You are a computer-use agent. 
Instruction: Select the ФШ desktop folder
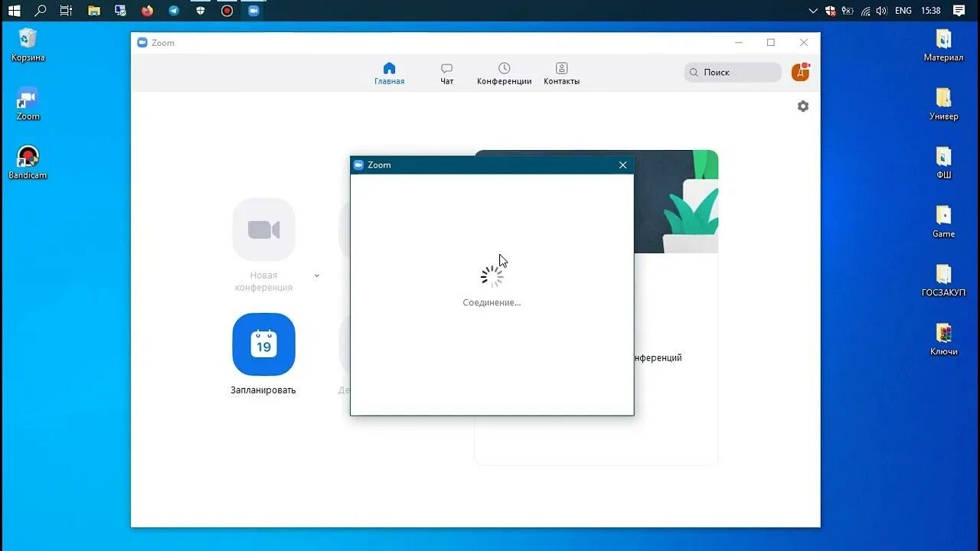tap(943, 162)
